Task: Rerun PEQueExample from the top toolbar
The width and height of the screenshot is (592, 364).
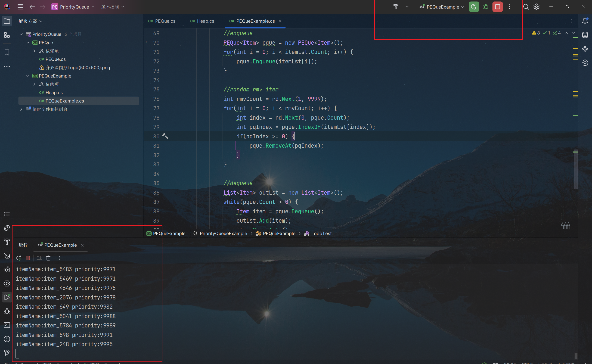Action: point(474,7)
